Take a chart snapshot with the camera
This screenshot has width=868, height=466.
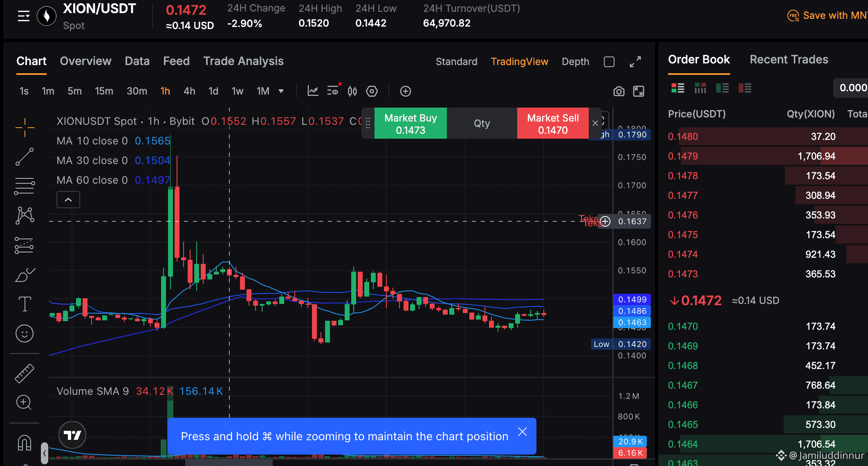coord(619,91)
